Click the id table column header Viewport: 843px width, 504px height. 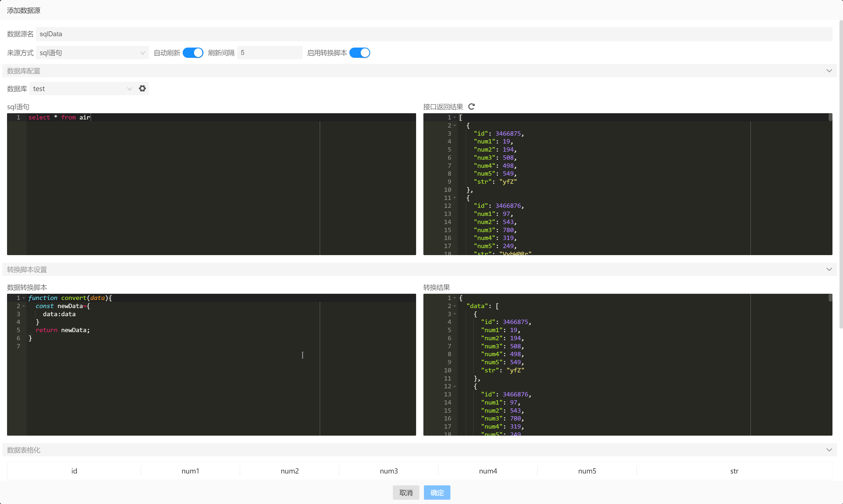[74, 471]
